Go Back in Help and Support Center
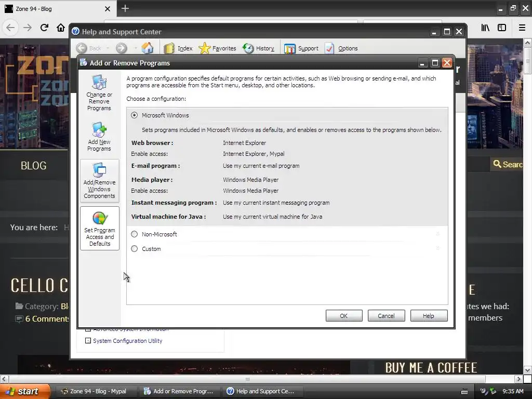532x399 pixels. click(x=89, y=48)
